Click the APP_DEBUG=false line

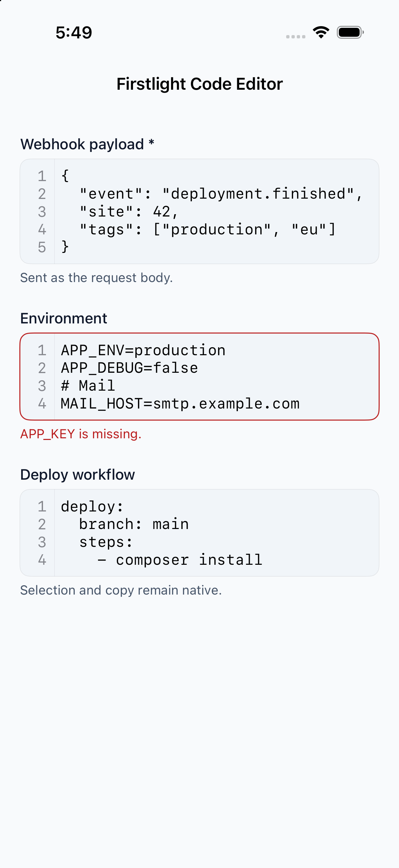[129, 368]
